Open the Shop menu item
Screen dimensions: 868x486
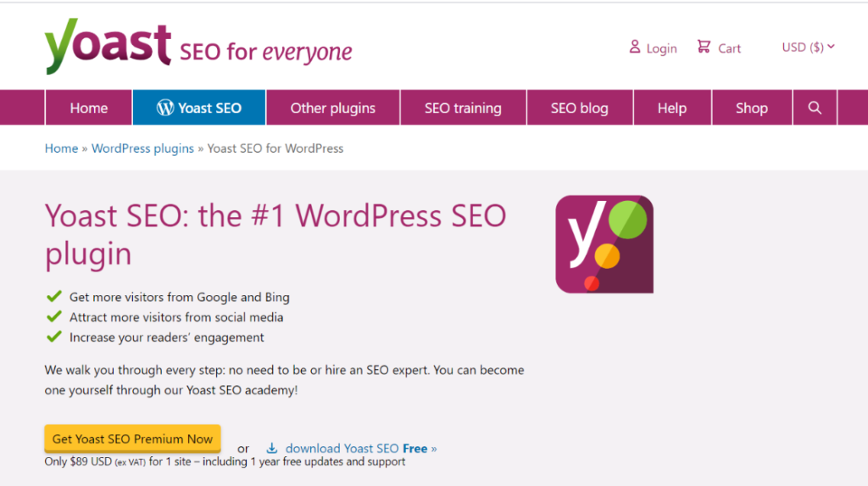click(752, 108)
